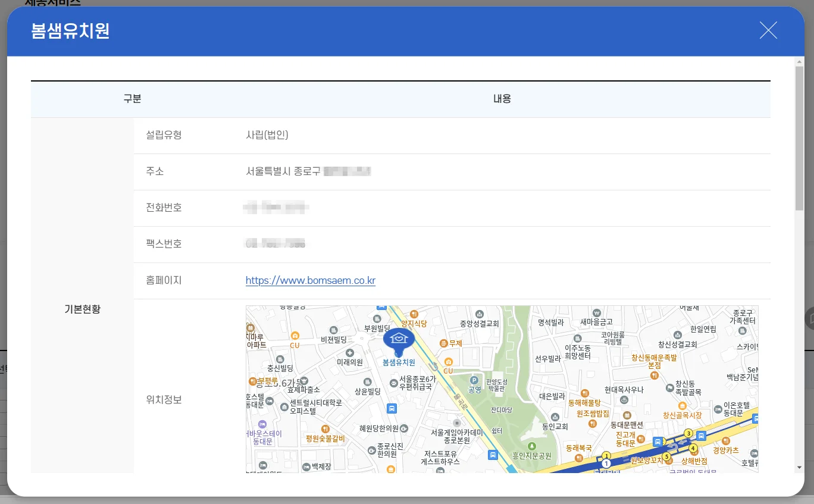Click the subway line 1 station badge
The image size is (814, 504).
point(607,464)
